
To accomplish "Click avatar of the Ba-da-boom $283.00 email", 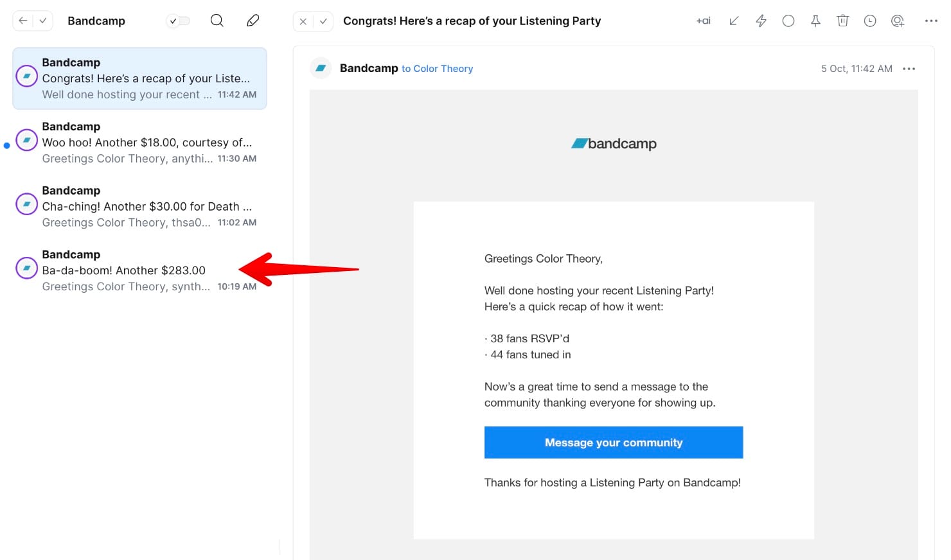I will pyautogui.click(x=26, y=268).
